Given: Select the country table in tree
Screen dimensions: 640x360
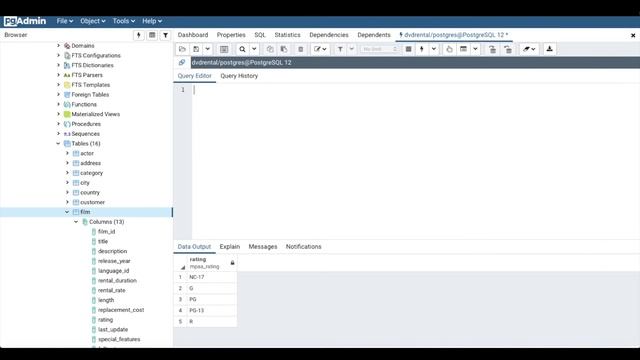Looking at the screenshot, I should tap(90, 193).
